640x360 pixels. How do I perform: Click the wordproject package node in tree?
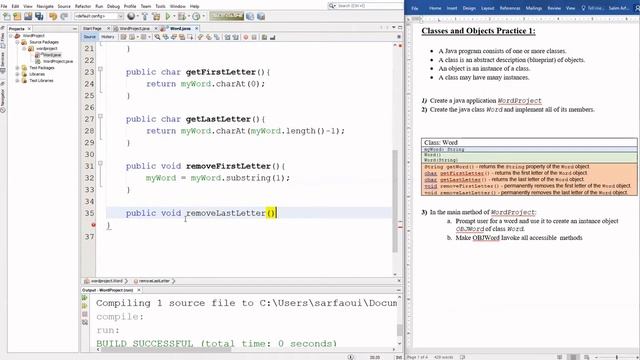tap(47, 49)
